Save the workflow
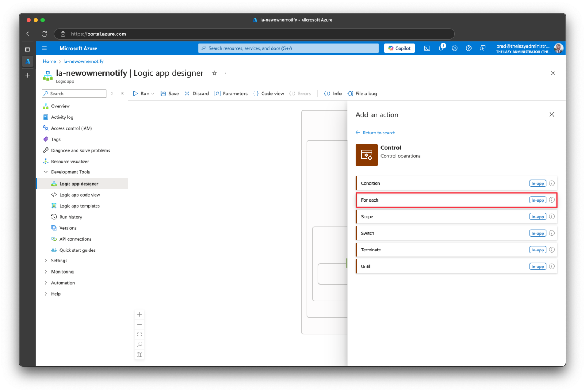This screenshot has height=392, width=585. pyautogui.click(x=169, y=94)
